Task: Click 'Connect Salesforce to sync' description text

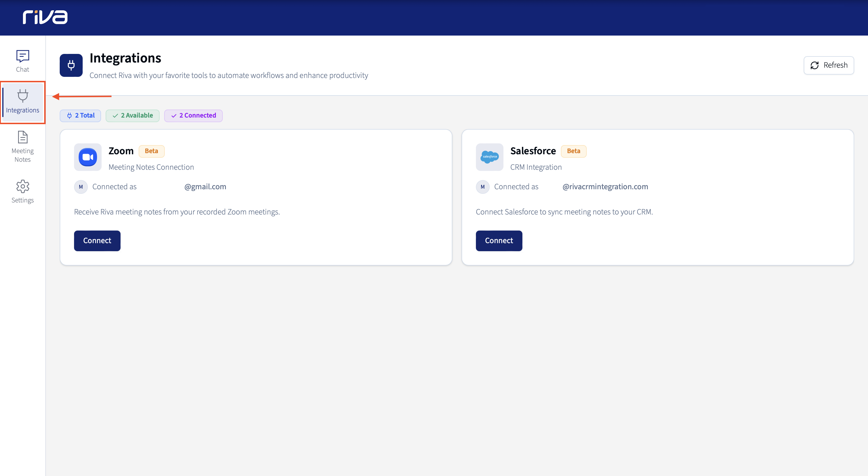Action: click(564, 212)
